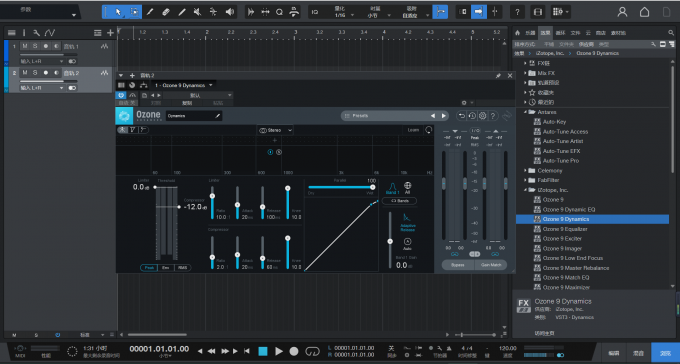Toggle Auto gain under Adaptive Release
Image resolution: width=680 pixels, height=364 pixels.
pos(407,244)
